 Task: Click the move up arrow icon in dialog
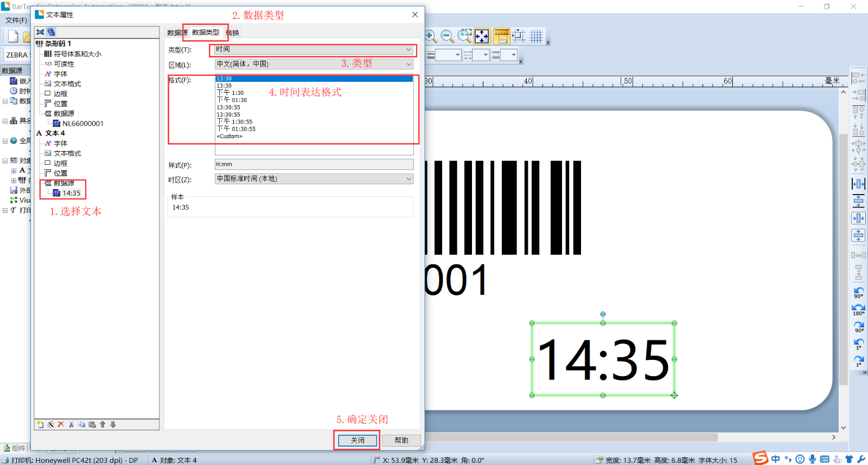[103, 424]
